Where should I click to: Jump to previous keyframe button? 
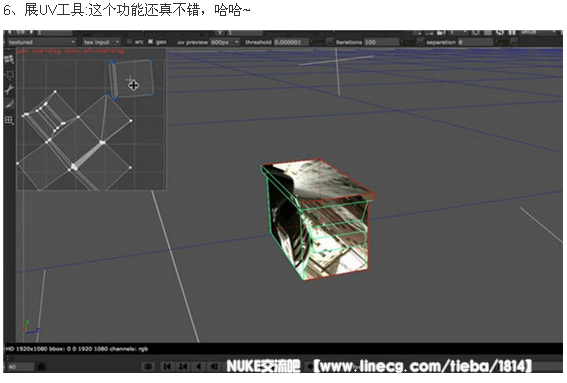183,367
